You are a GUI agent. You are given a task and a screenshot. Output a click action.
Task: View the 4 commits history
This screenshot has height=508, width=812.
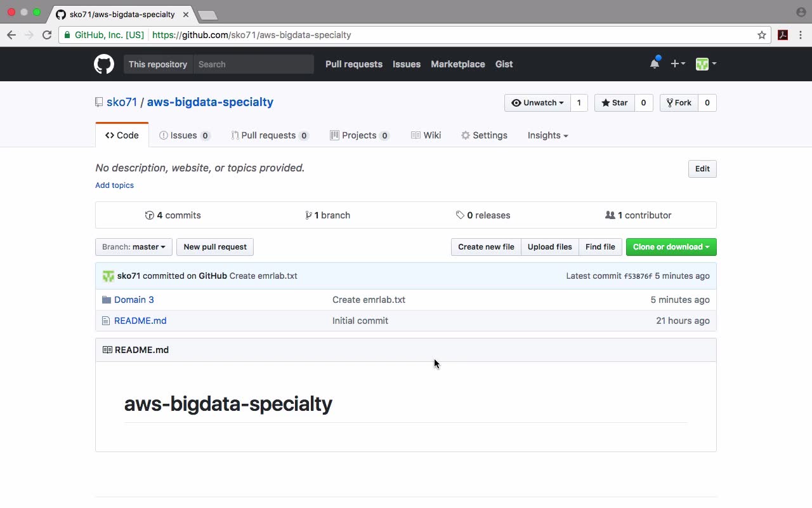173,215
